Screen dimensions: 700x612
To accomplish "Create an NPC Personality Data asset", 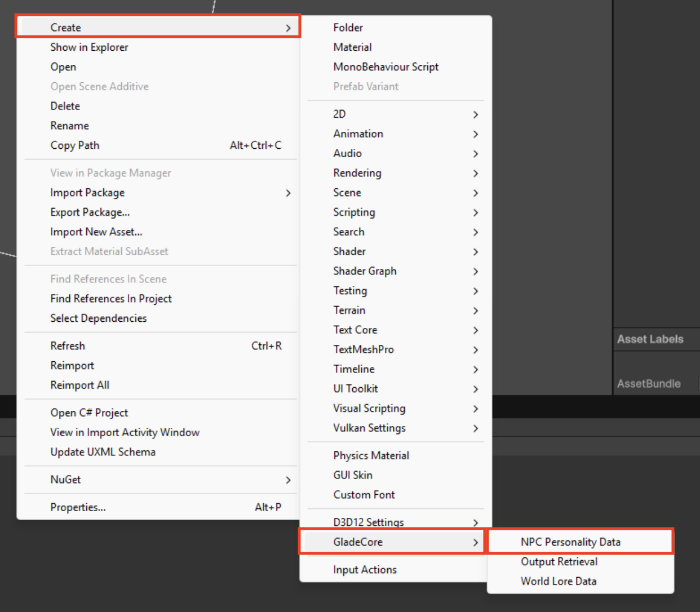I will click(570, 542).
